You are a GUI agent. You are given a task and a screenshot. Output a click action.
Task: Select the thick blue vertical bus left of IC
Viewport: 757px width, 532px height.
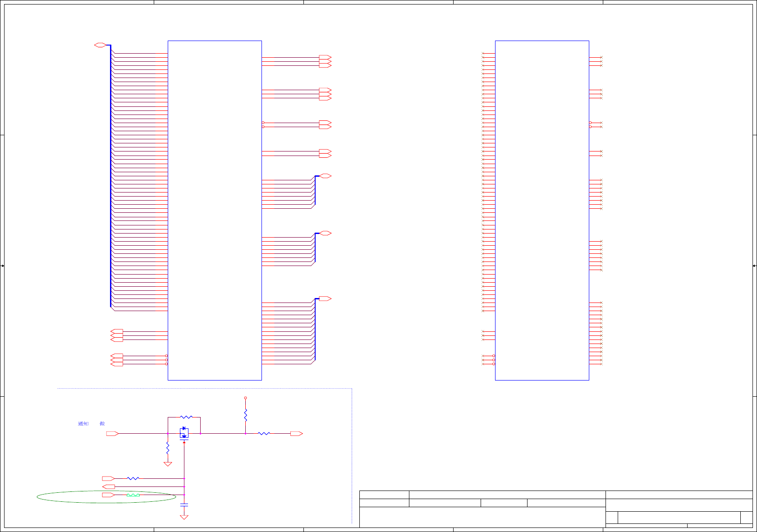coord(110,176)
